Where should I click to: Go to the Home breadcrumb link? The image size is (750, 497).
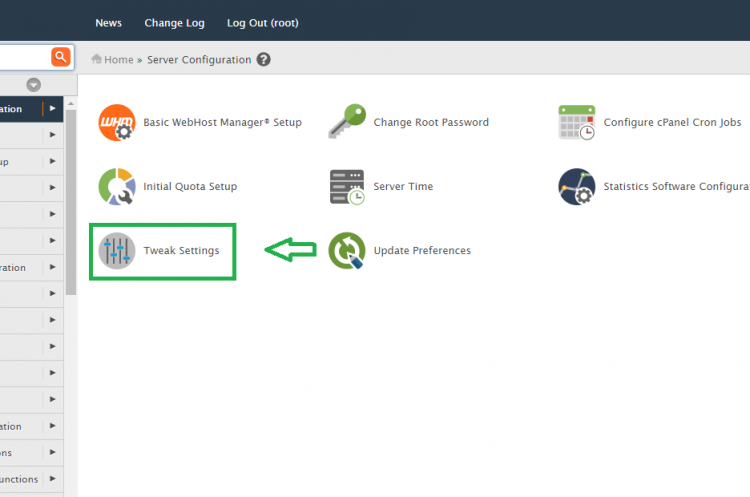click(119, 60)
